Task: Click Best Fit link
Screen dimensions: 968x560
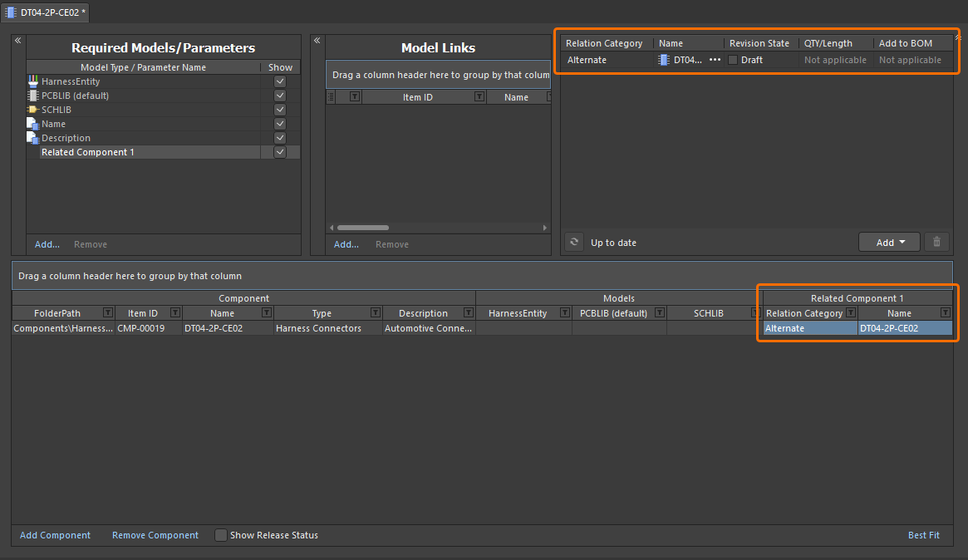Action: [x=924, y=535]
